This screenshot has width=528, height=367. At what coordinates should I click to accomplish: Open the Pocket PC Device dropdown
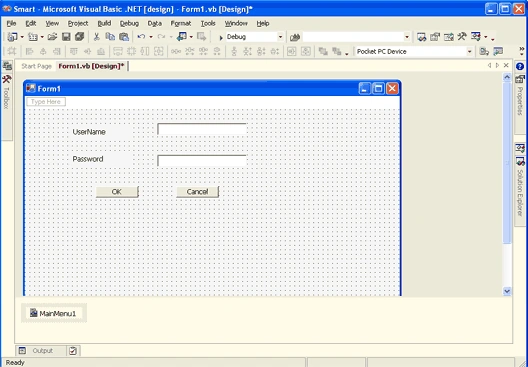469,52
